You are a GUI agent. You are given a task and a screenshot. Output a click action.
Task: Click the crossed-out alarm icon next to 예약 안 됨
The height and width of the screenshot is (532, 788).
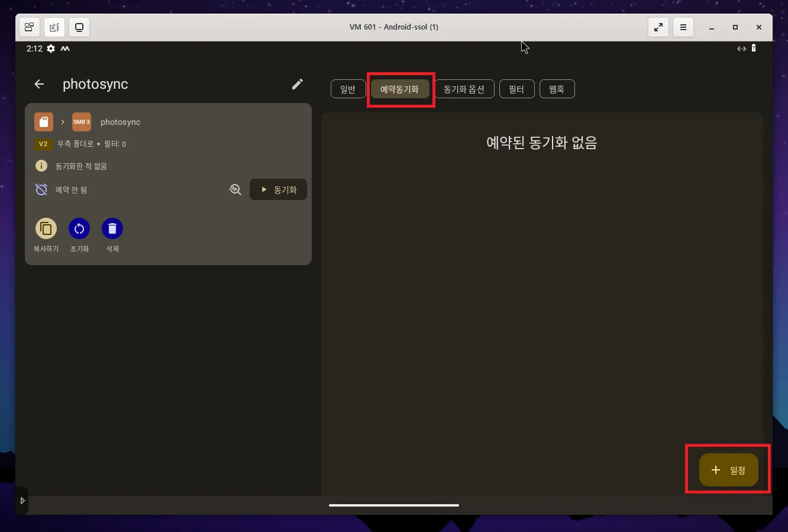pos(41,189)
